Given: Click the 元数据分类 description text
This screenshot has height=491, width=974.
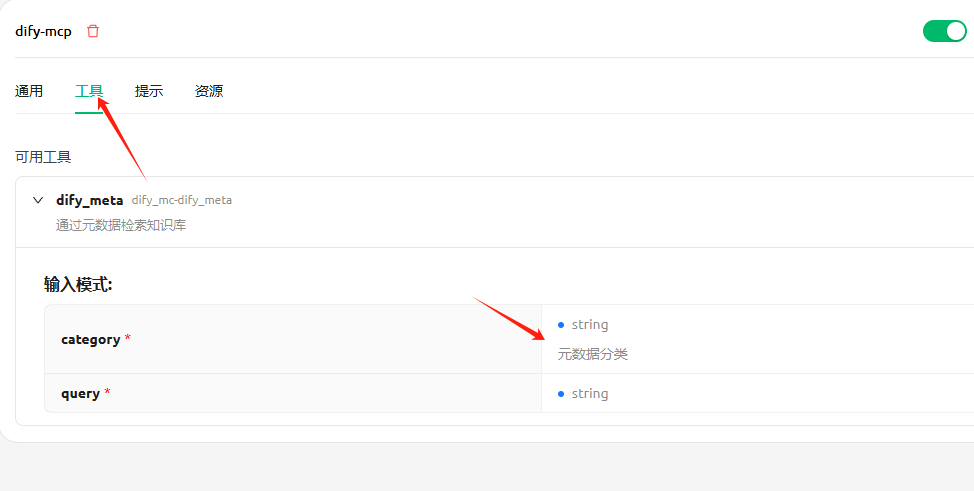Looking at the screenshot, I should 593,354.
